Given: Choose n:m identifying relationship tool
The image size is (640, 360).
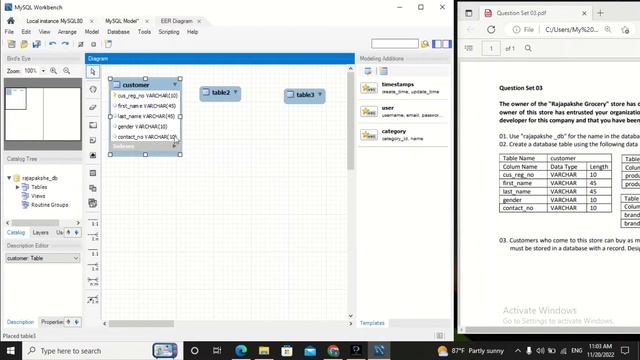Looking at the screenshot, I should pyautogui.click(x=93, y=281).
